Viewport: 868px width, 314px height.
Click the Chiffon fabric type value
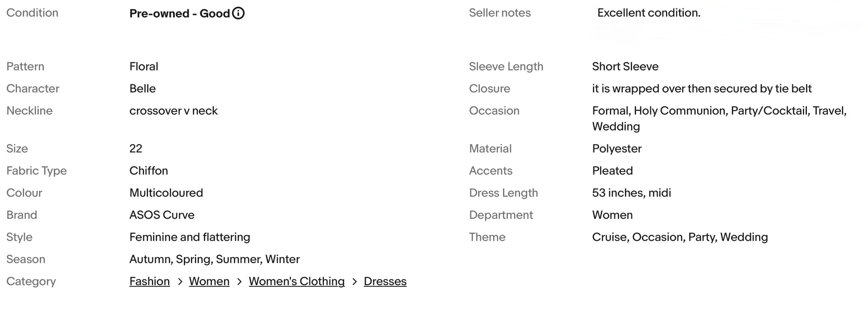[x=149, y=171]
